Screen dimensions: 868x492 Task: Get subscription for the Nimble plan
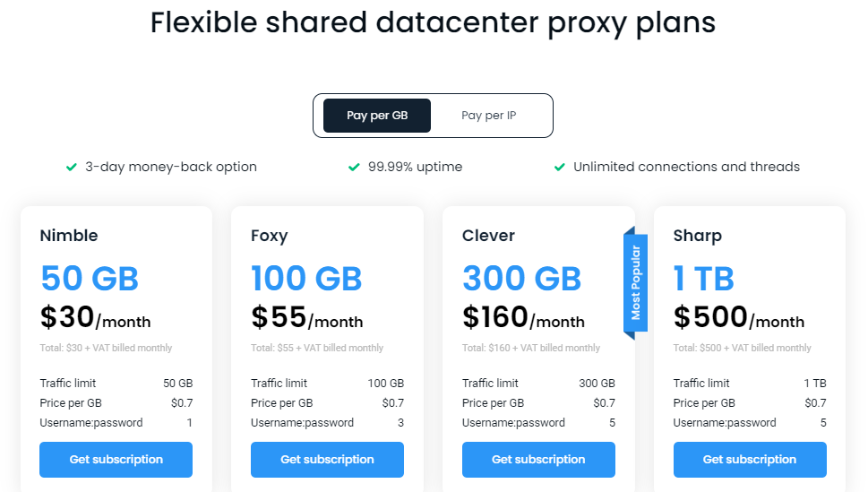(x=116, y=460)
